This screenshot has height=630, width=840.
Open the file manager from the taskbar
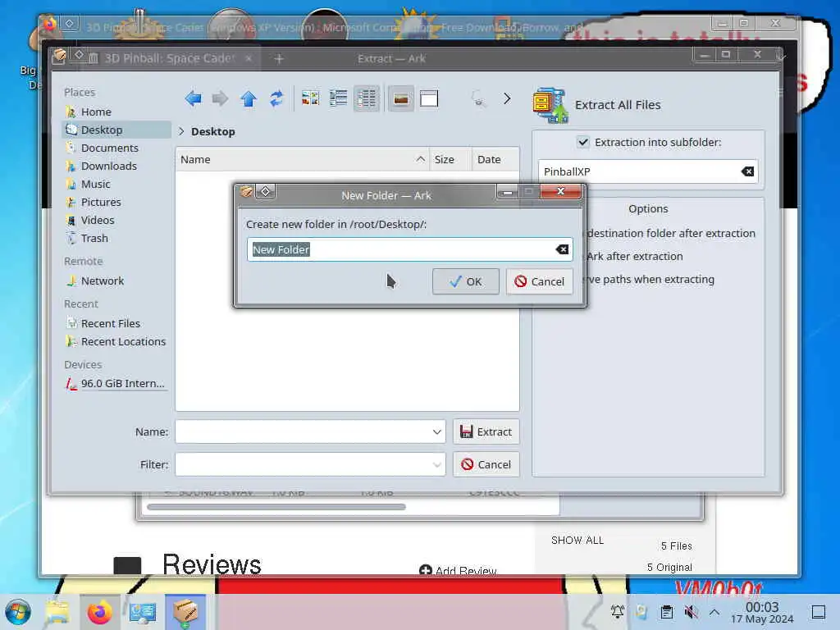57,612
